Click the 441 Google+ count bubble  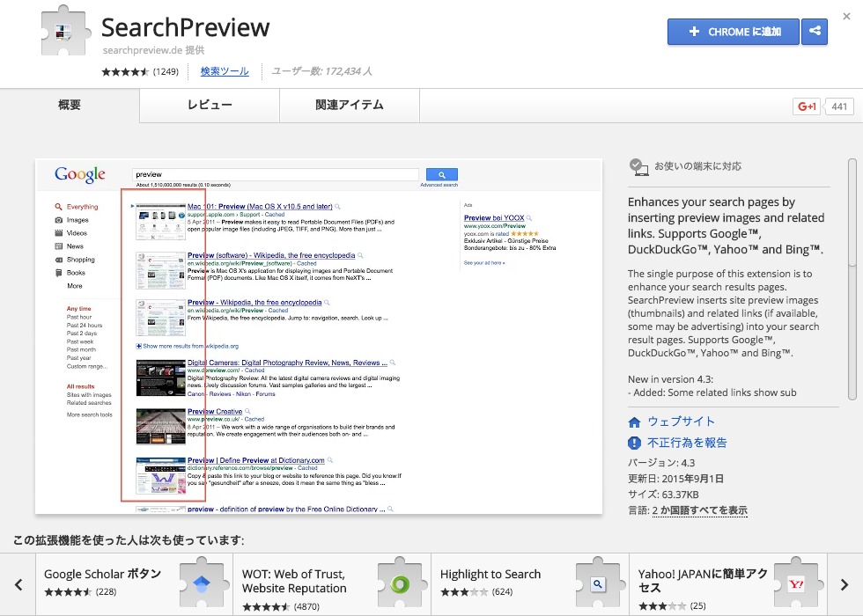[838, 106]
